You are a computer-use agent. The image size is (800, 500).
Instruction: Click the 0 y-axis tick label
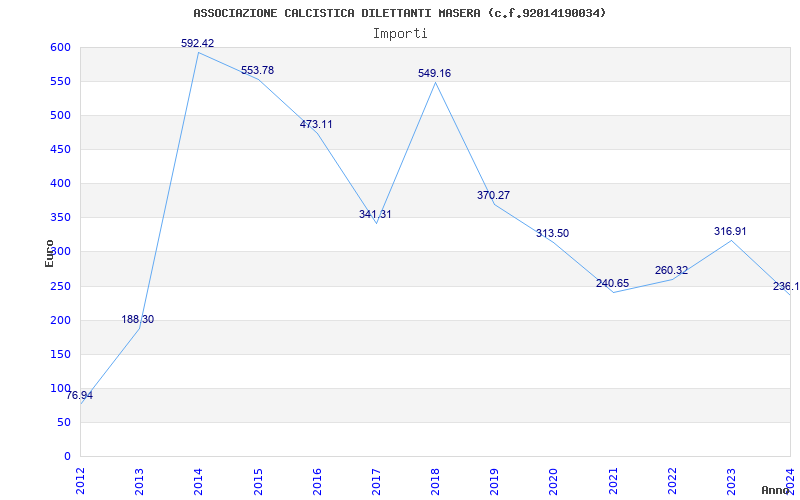tap(68, 457)
